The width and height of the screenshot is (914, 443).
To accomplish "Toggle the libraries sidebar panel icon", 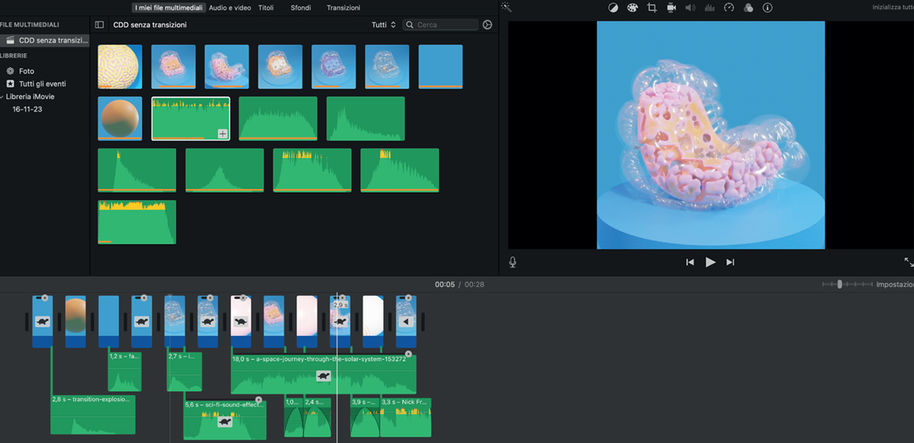I will pyautogui.click(x=100, y=25).
